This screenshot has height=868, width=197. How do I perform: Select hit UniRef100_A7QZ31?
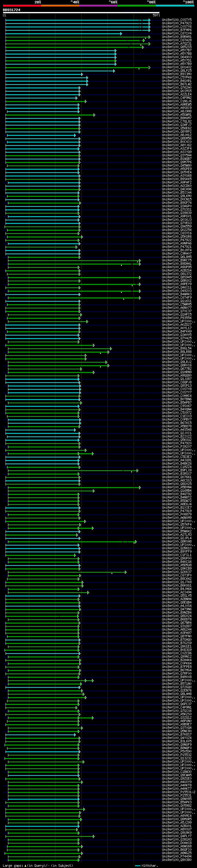pyautogui.click(x=177, y=43)
